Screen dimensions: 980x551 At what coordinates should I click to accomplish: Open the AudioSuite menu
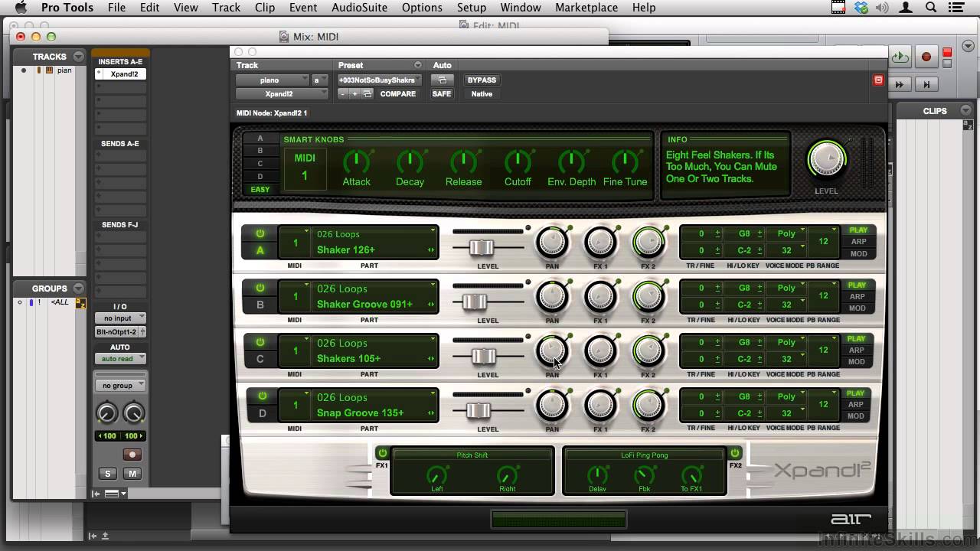pos(360,8)
